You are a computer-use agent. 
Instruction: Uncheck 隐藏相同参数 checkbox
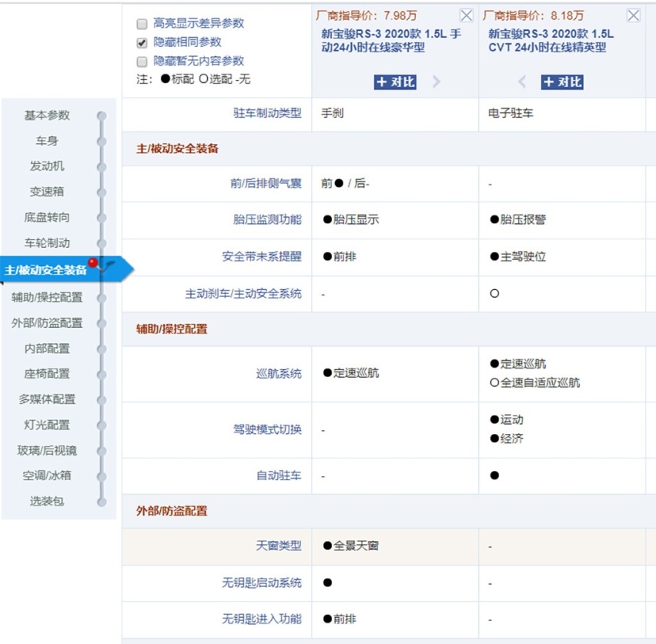coord(142,42)
